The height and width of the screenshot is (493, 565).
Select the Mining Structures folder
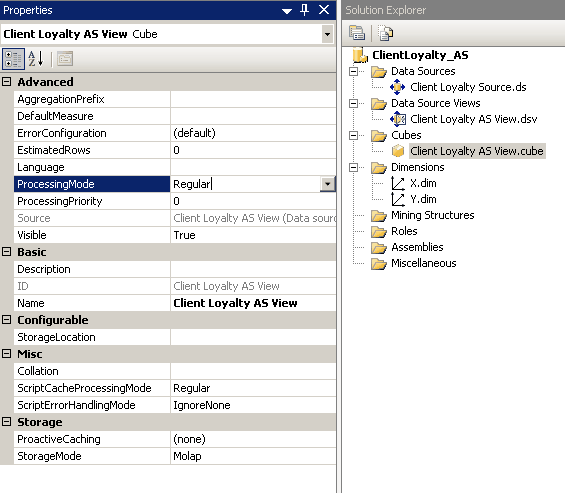coord(432,215)
